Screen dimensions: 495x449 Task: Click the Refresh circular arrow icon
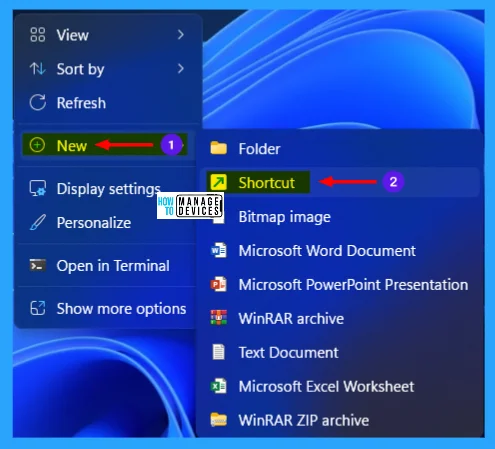pos(38,102)
